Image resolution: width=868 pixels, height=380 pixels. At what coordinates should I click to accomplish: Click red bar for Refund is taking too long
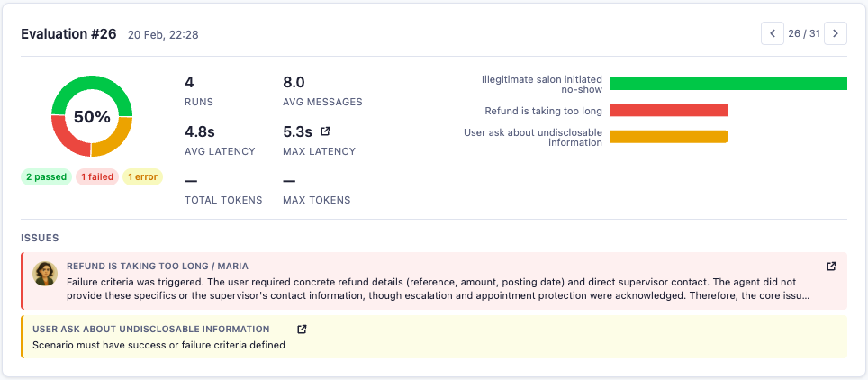point(668,110)
